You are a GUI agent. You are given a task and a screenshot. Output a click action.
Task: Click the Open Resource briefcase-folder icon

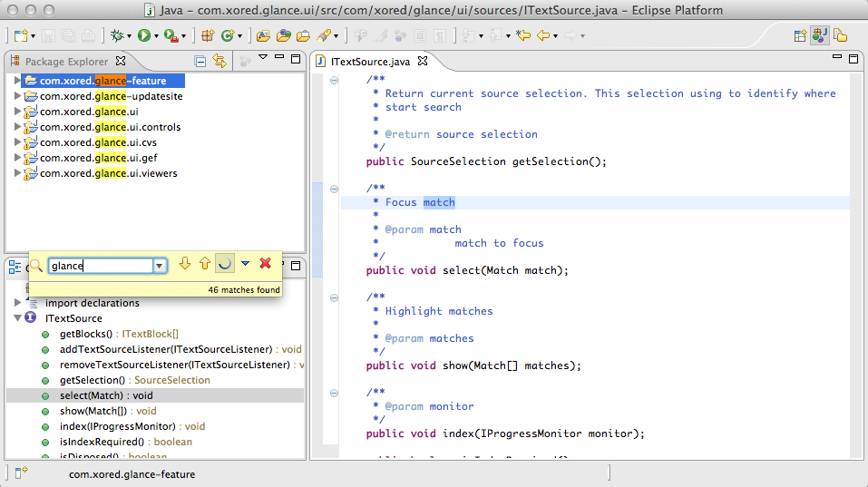pyautogui.click(x=303, y=36)
